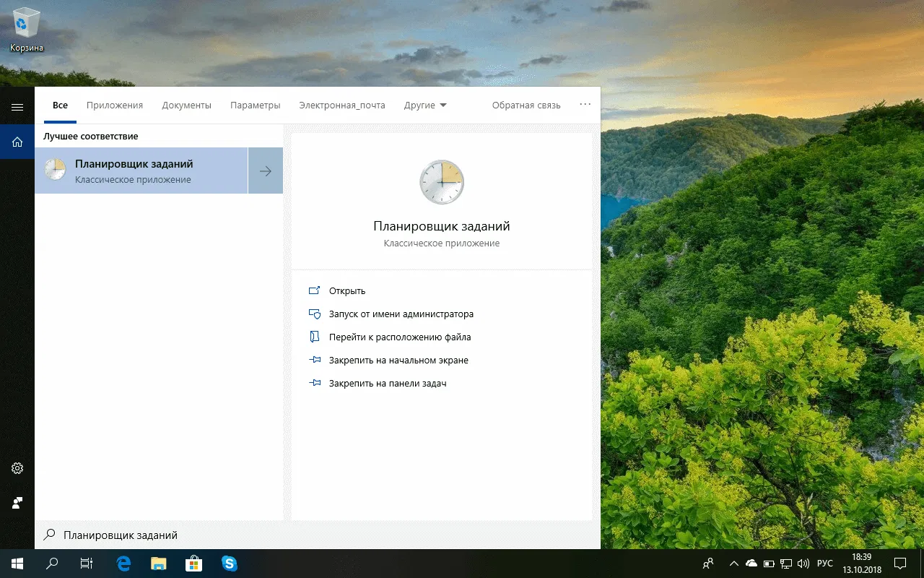Viewport: 924px width, 578px height.
Task: Switch to the Документы tab
Action: tap(187, 105)
